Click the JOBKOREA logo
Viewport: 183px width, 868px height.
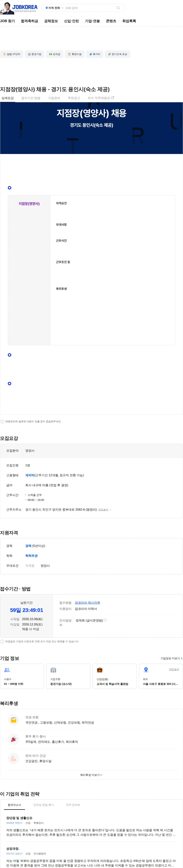tap(25, 7)
